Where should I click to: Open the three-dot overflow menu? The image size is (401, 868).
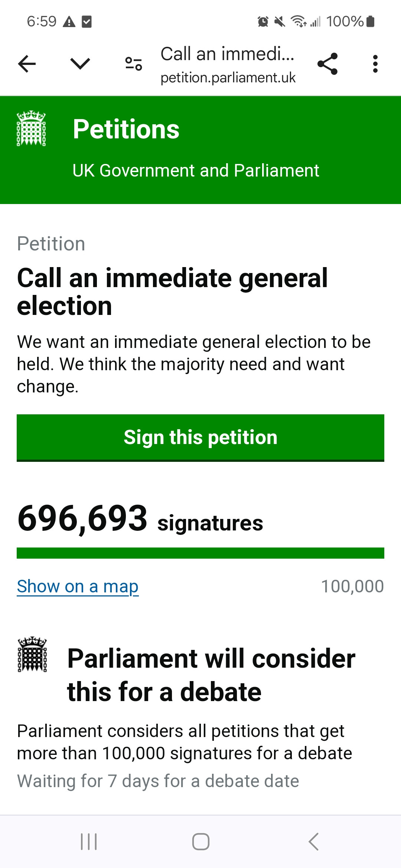(375, 64)
